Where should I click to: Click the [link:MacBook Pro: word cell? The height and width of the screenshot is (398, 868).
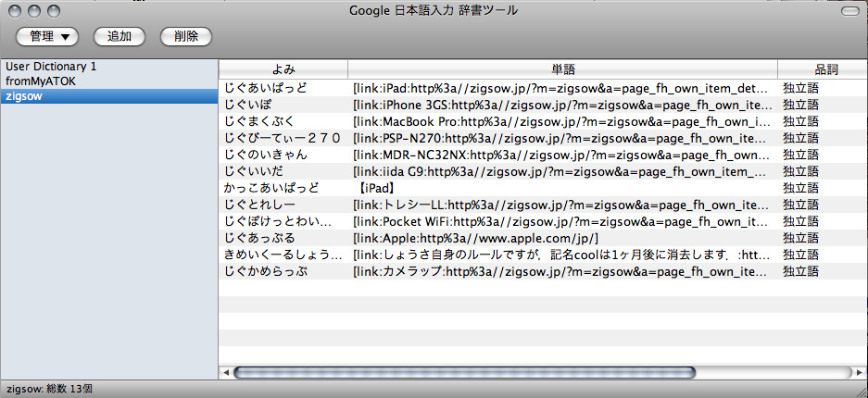[x=563, y=121]
